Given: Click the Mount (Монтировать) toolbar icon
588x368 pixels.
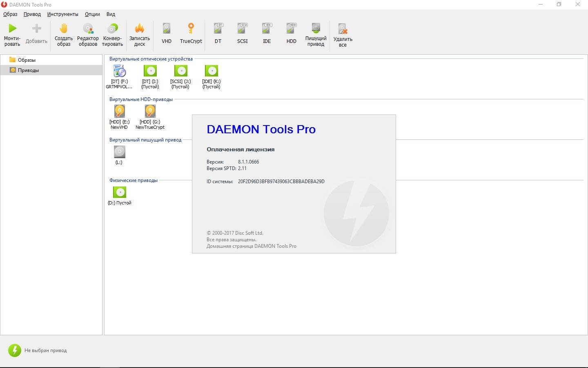Looking at the screenshot, I should pyautogui.click(x=13, y=28).
